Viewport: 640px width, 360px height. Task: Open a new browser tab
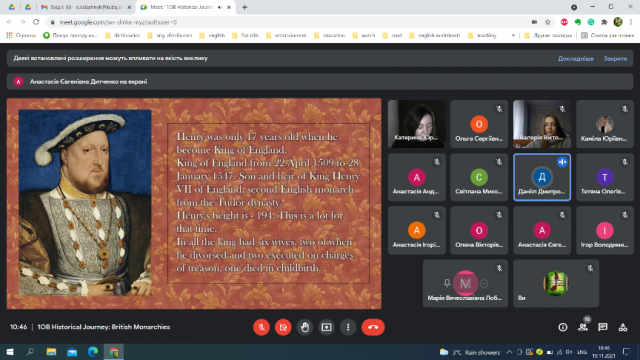[244, 7]
